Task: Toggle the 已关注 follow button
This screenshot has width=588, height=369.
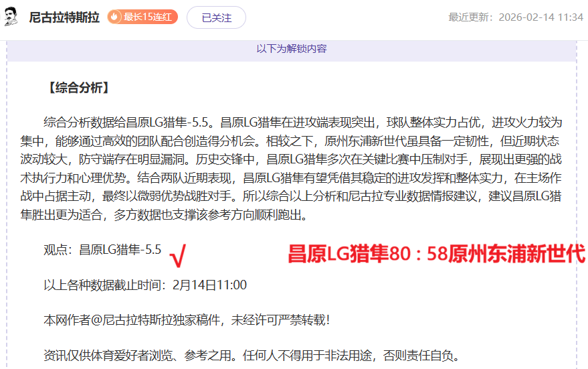Action: coord(216,17)
